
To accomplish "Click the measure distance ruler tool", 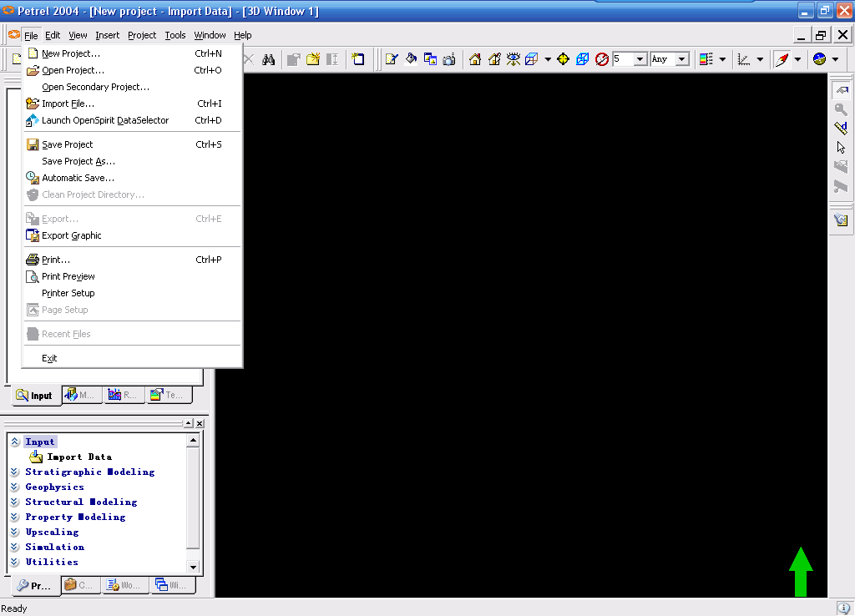I will [841, 128].
